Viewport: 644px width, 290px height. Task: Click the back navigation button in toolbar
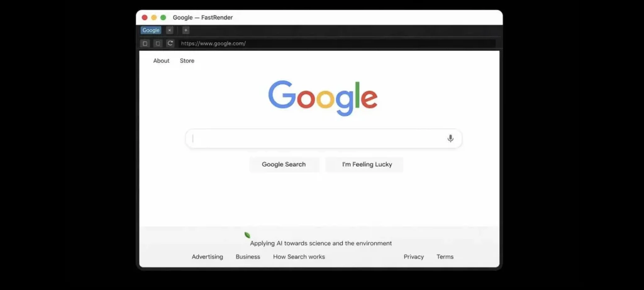pos(145,43)
